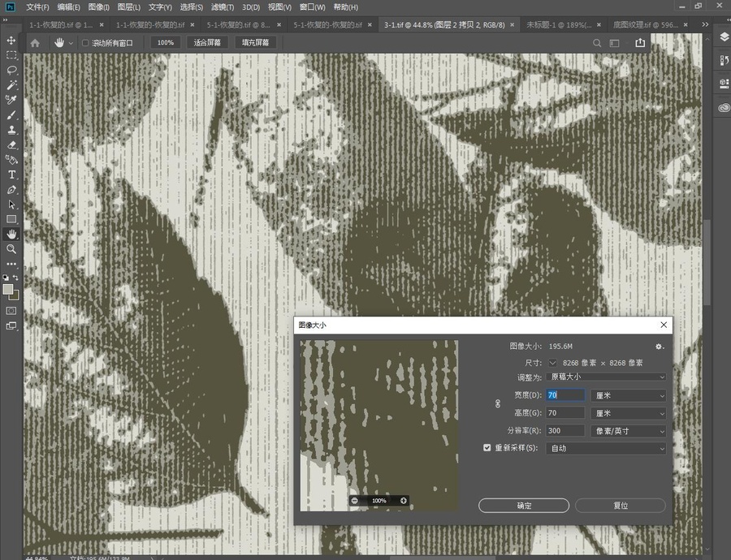Open the 图像(I) menu
This screenshot has width=731, height=560.
[x=98, y=7]
